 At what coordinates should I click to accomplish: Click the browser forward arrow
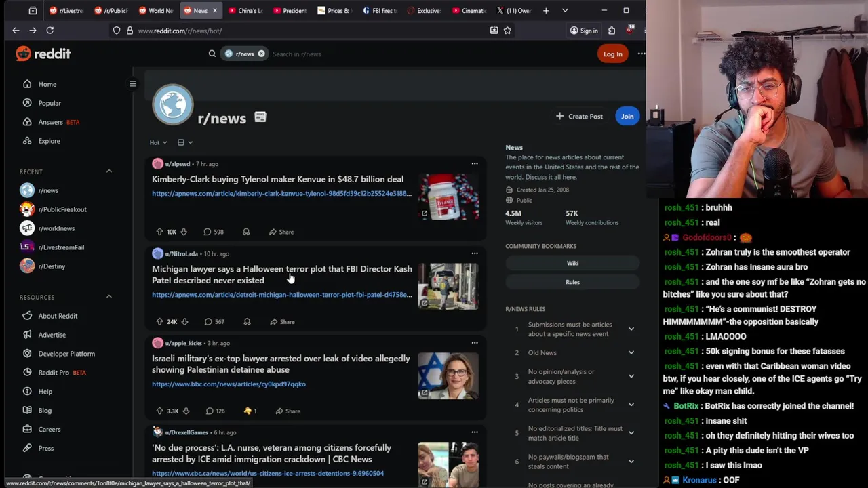click(33, 30)
